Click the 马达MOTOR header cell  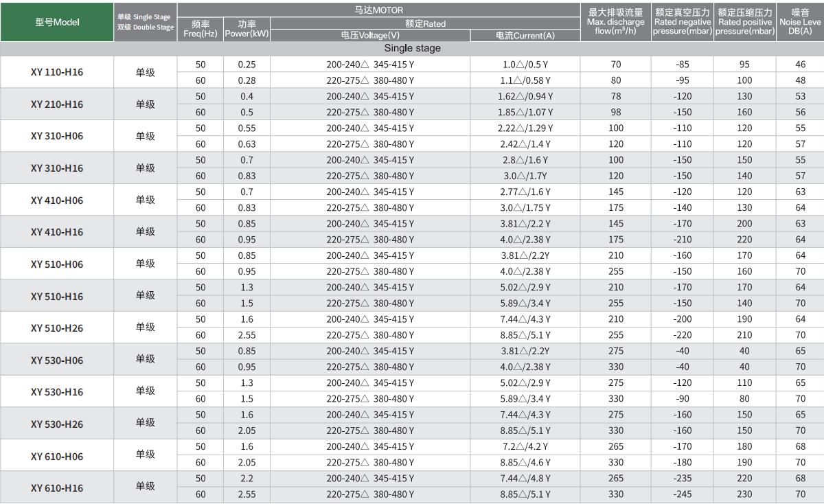coord(378,10)
